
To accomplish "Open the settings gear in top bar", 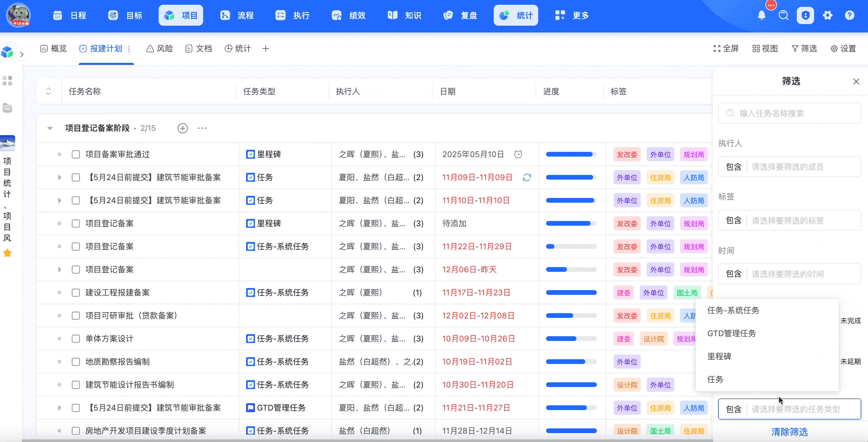I will click(828, 15).
